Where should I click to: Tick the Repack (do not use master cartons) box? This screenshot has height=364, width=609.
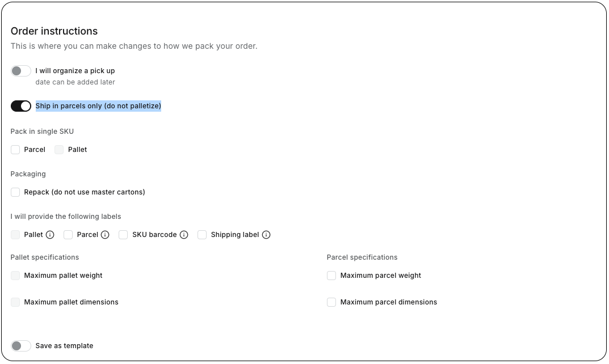click(x=15, y=192)
